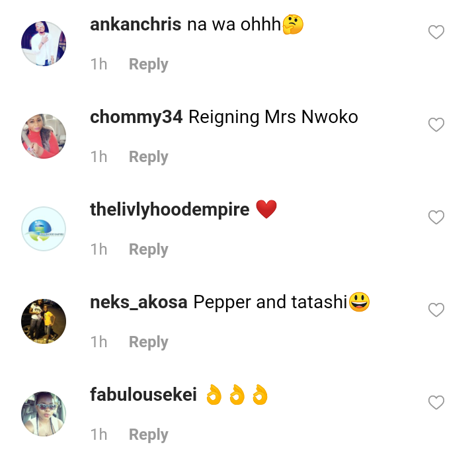The width and height of the screenshot is (476, 459).
Task: Reply to neks_akosa's comment
Action: (x=148, y=343)
